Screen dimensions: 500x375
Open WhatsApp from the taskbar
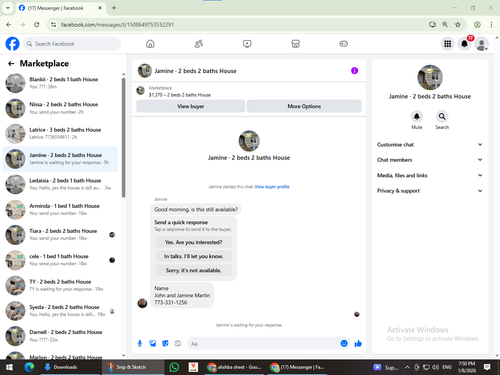174,367
